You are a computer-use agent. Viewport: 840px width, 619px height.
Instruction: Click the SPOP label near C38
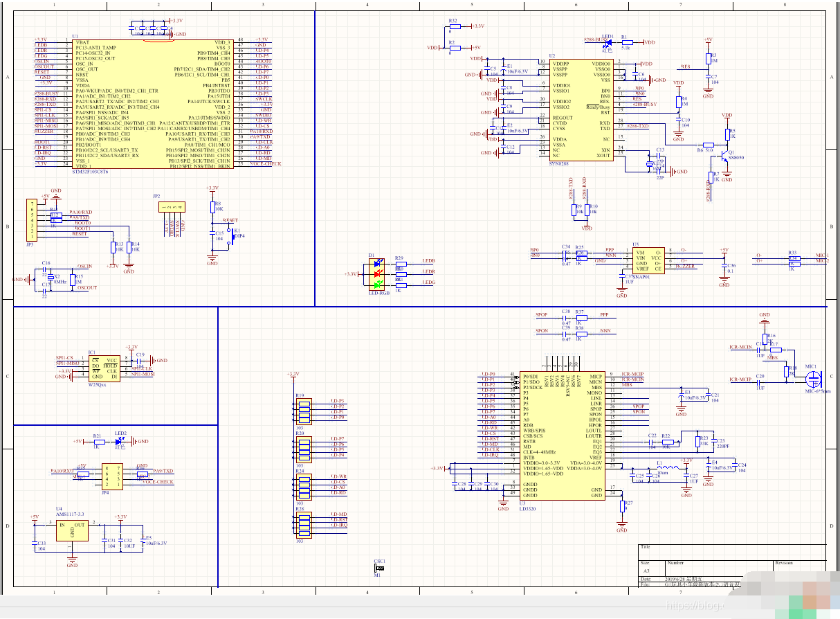541,315
